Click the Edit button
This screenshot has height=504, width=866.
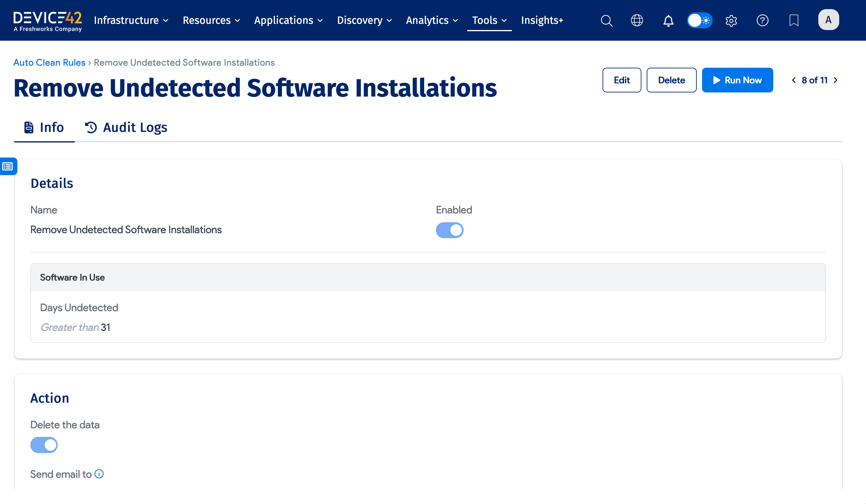coord(622,80)
